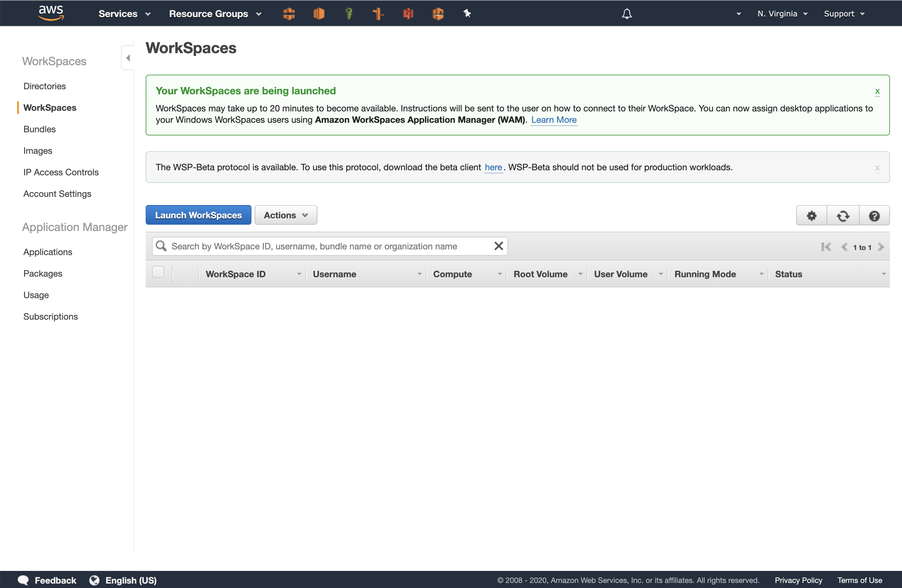
Task: Refresh the WorkSpaces list
Action: [843, 216]
